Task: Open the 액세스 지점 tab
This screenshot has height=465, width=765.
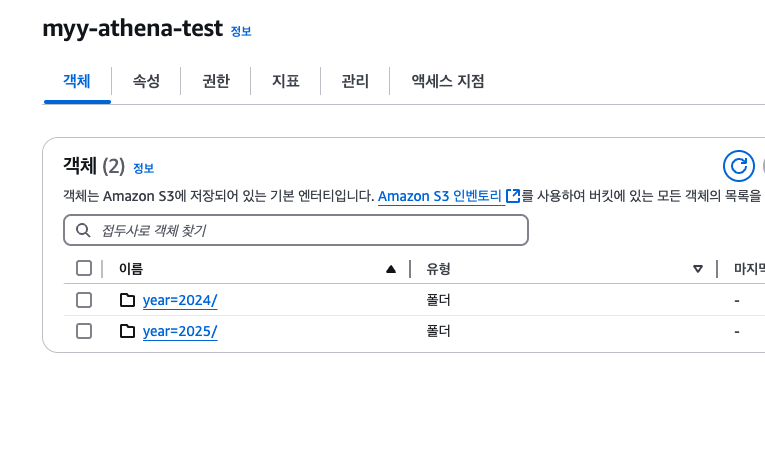Action: [x=448, y=82]
